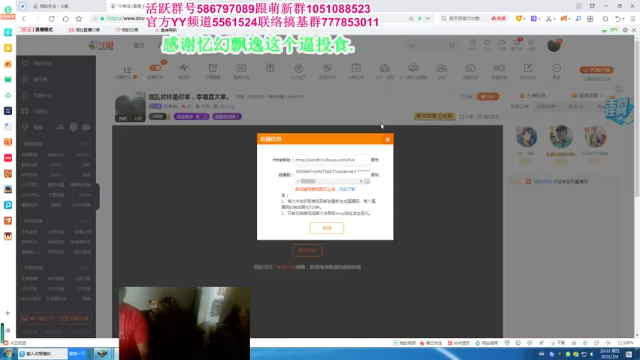Image resolution: width=640 pixels, height=360 pixels.
Task: Open the green mail sidebar icon
Action: 8,80
